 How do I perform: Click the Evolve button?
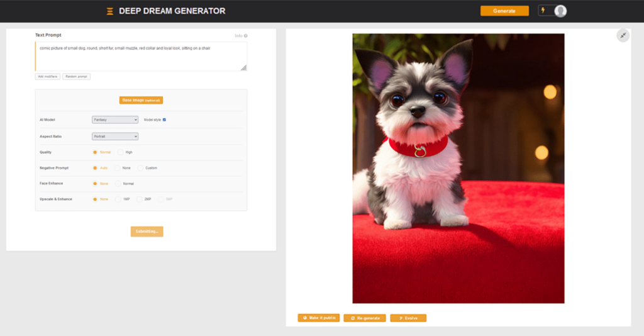[408, 318]
